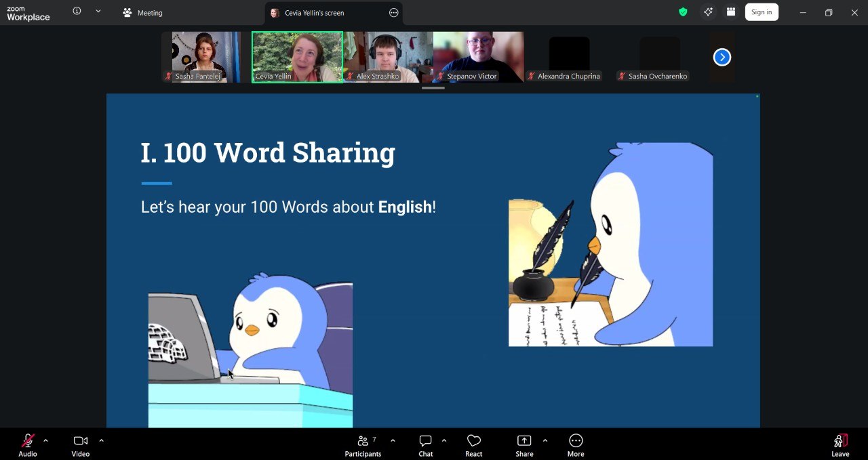This screenshot has width=868, height=460.
Task: Open the AI Companion sparkle icon
Action: point(708,12)
